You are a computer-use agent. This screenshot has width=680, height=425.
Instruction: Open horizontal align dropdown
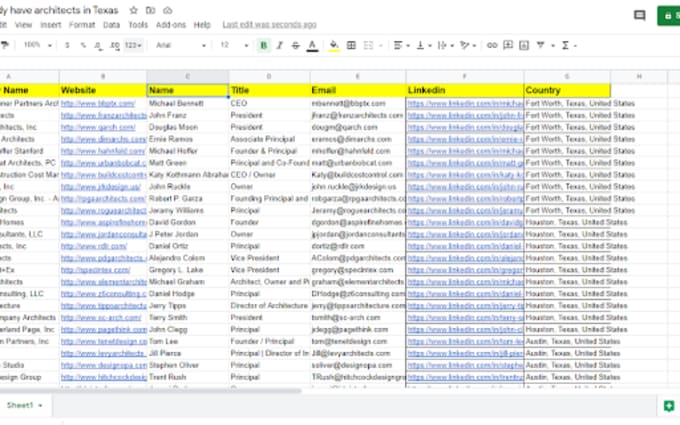[x=402, y=45]
